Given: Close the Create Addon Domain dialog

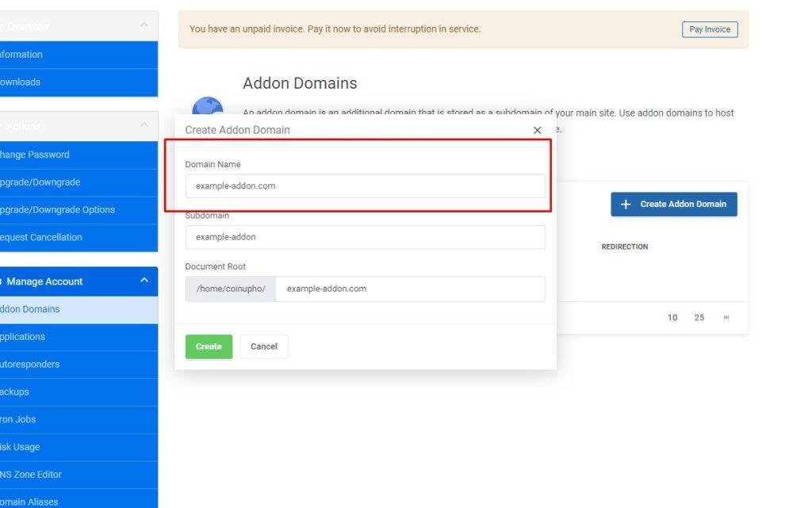Looking at the screenshot, I should 537,130.
